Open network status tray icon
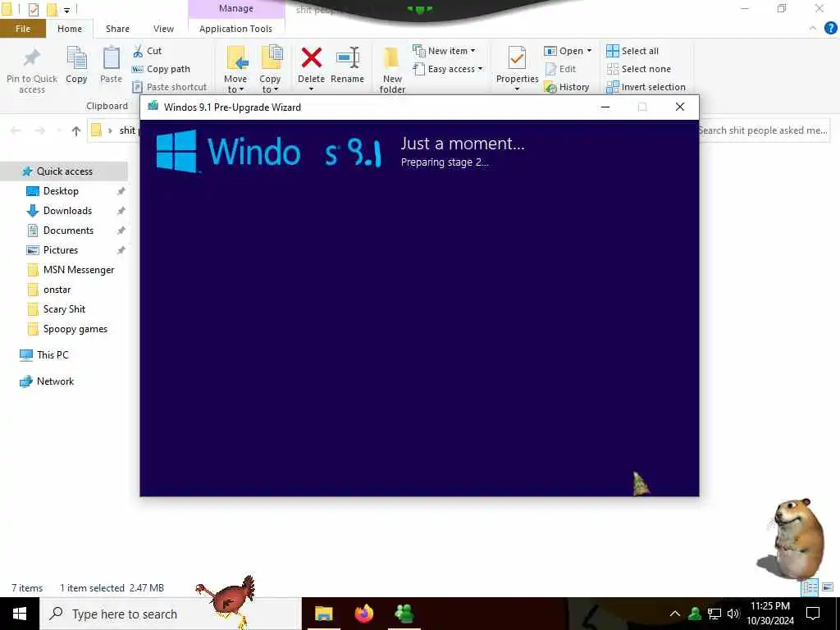This screenshot has width=840, height=630. tap(714, 614)
